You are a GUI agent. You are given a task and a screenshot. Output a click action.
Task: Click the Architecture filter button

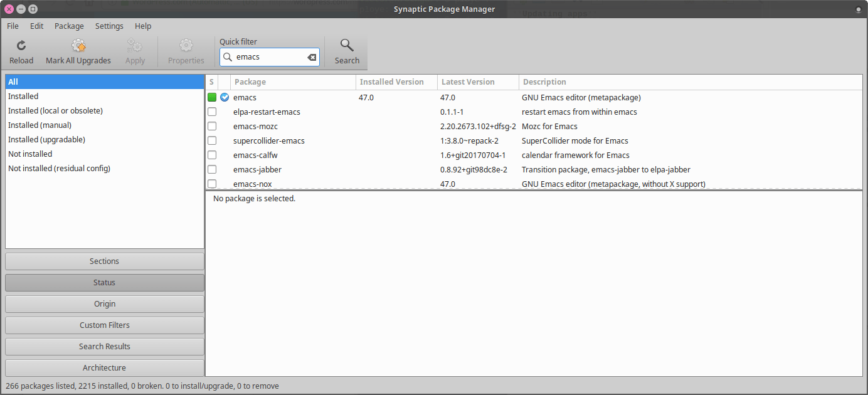[x=105, y=368]
